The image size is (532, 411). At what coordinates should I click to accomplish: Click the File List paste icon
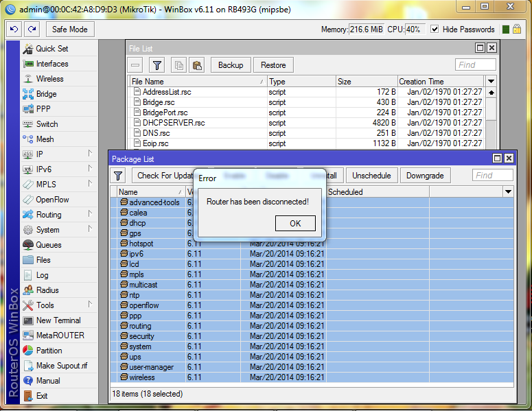click(x=197, y=65)
